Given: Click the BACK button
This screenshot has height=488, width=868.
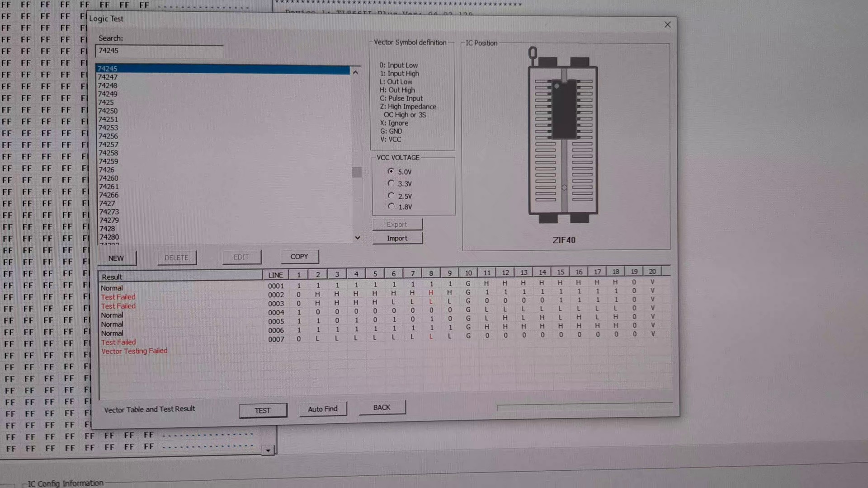Looking at the screenshot, I should 382,408.
